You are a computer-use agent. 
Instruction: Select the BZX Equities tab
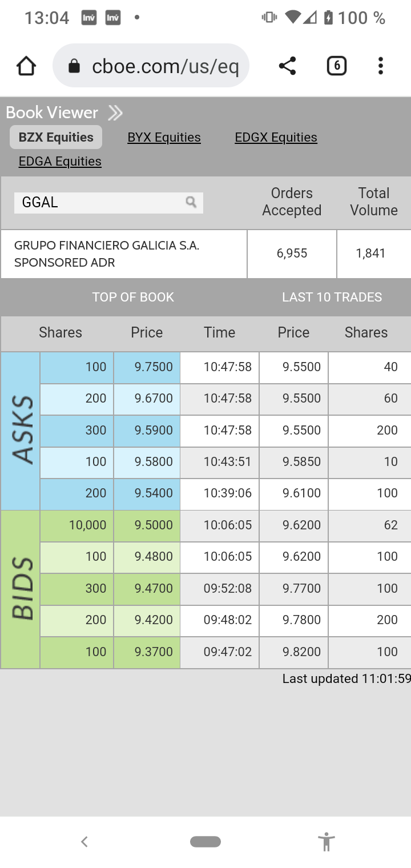pyautogui.click(x=56, y=138)
